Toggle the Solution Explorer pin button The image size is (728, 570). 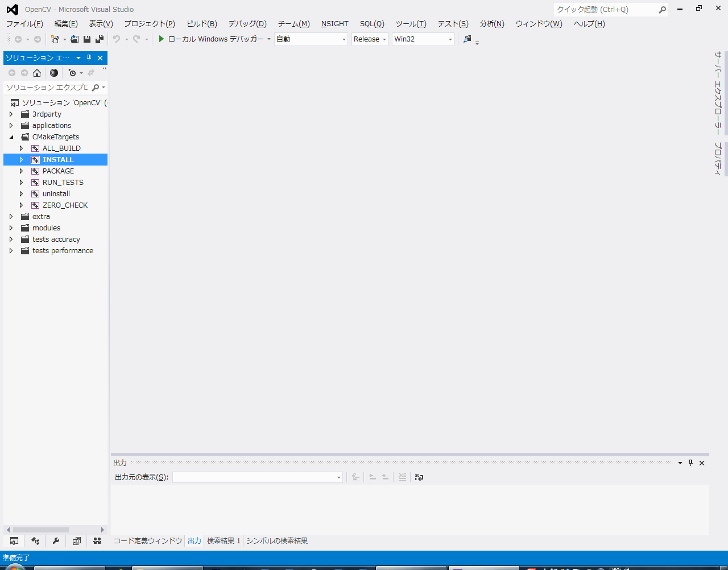click(x=89, y=57)
